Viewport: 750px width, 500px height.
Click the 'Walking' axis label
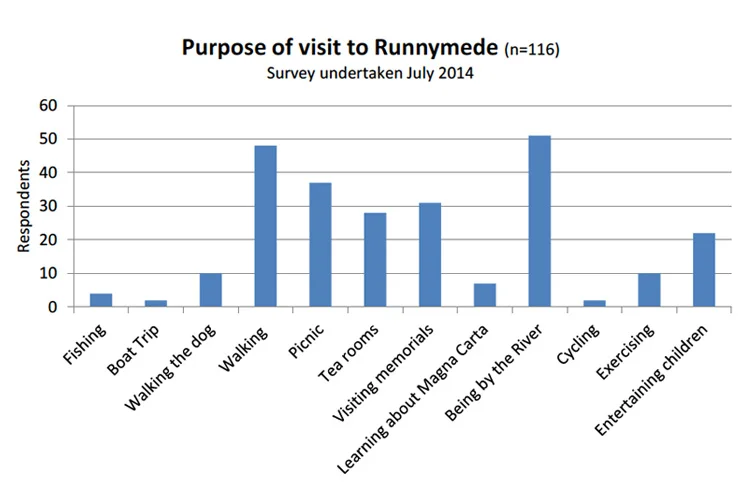click(x=243, y=349)
